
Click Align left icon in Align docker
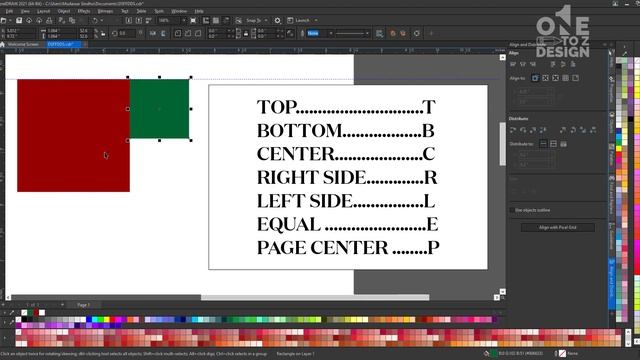click(x=513, y=64)
